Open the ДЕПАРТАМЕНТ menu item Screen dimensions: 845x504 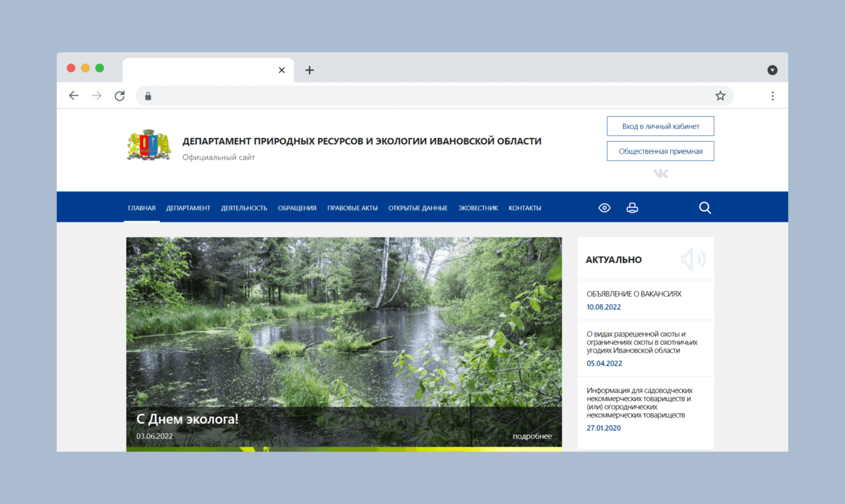click(x=189, y=208)
